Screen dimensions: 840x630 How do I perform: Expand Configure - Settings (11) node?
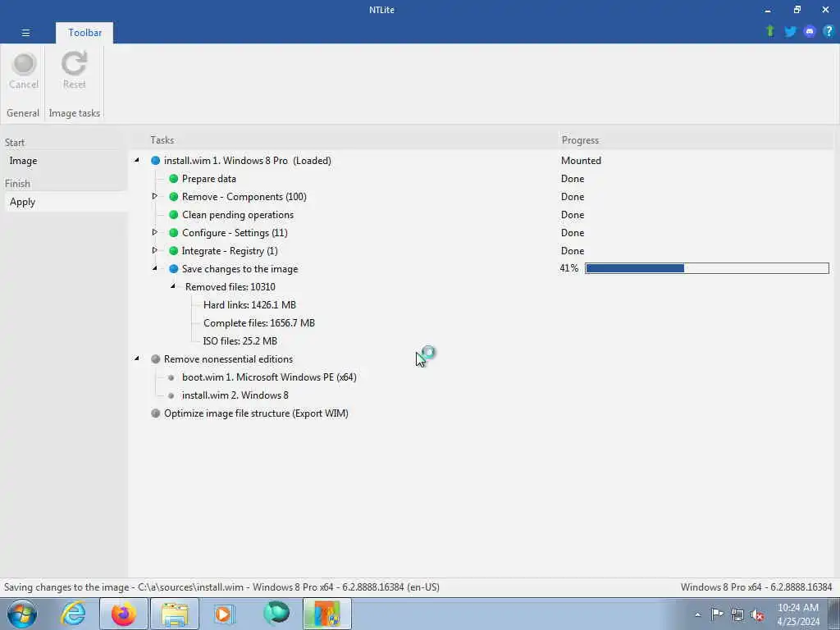tap(155, 232)
